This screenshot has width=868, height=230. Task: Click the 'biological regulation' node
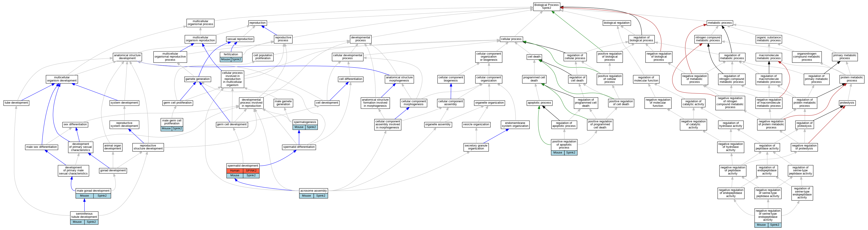pyautogui.click(x=616, y=23)
